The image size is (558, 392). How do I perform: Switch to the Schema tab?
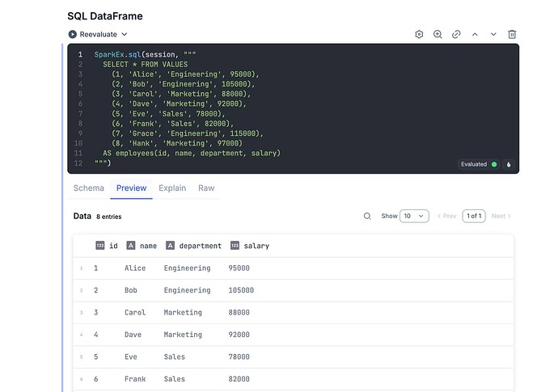[x=89, y=188]
